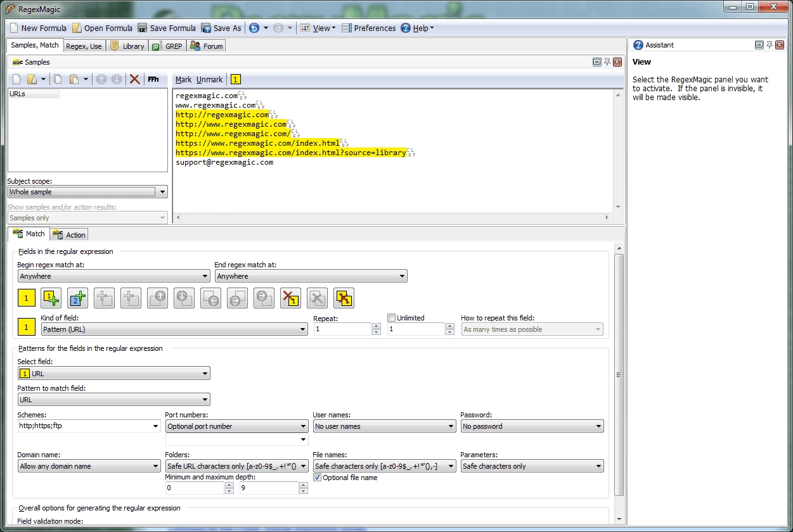Increase maximum depth with the up stepper
Viewport: 793px width, 532px height.
pyautogui.click(x=303, y=486)
